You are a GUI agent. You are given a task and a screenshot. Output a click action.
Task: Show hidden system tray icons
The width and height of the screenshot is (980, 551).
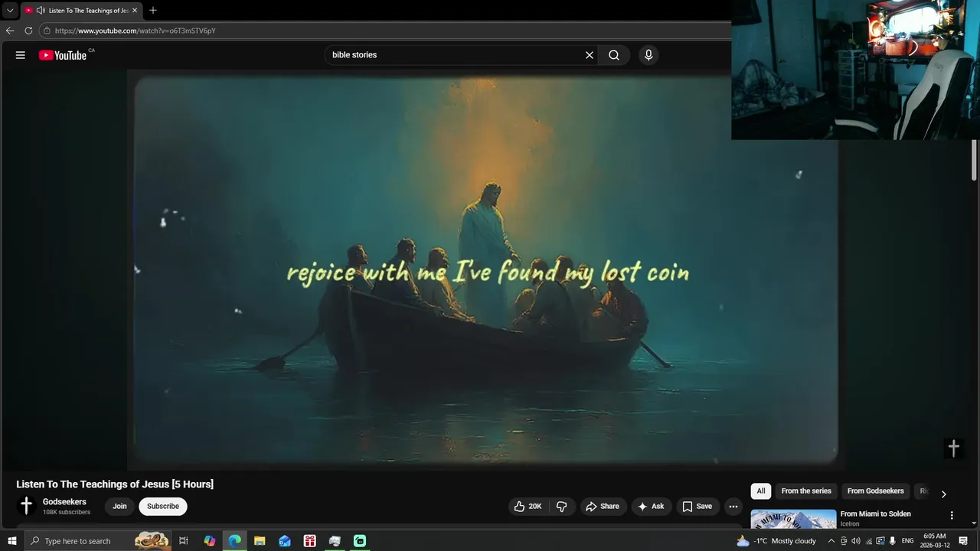tap(831, 541)
